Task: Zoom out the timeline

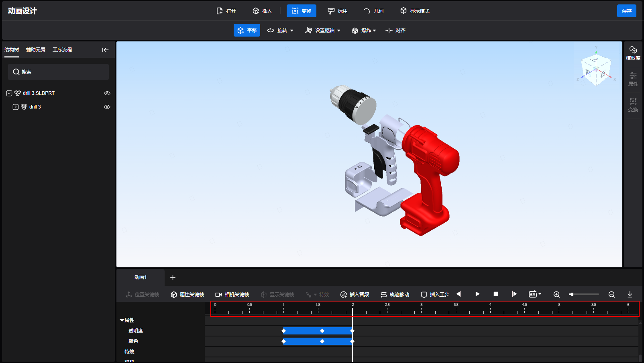Action: pyautogui.click(x=611, y=295)
